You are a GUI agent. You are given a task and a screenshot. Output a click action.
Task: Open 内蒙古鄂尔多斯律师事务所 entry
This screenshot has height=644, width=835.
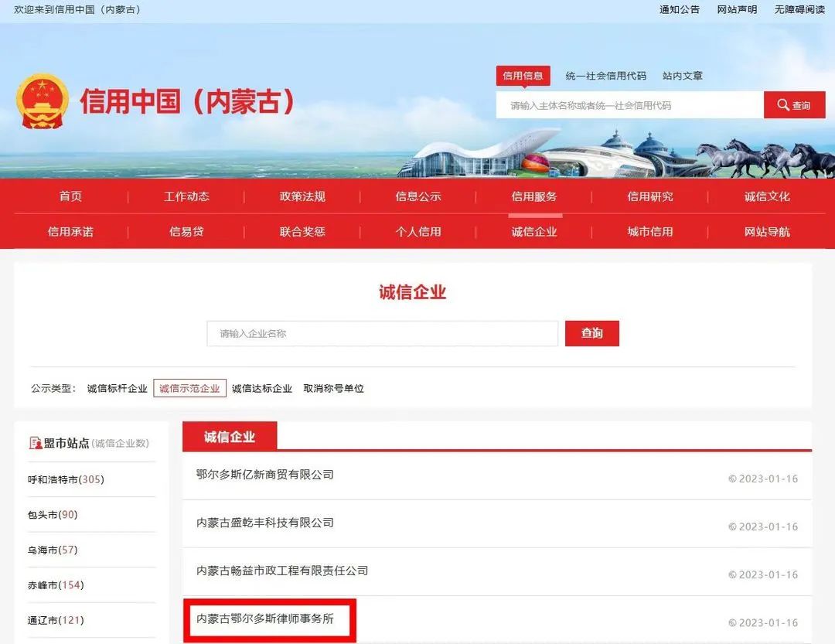[264, 618]
